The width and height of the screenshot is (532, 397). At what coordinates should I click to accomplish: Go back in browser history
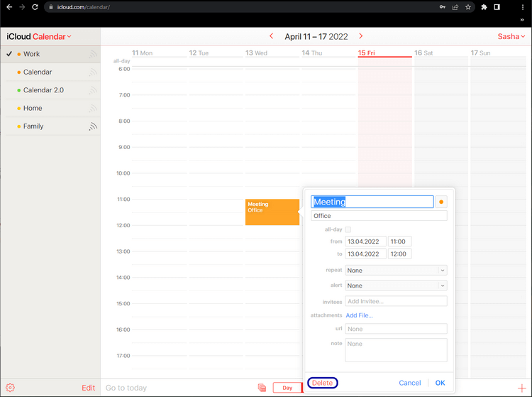(9, 7)
